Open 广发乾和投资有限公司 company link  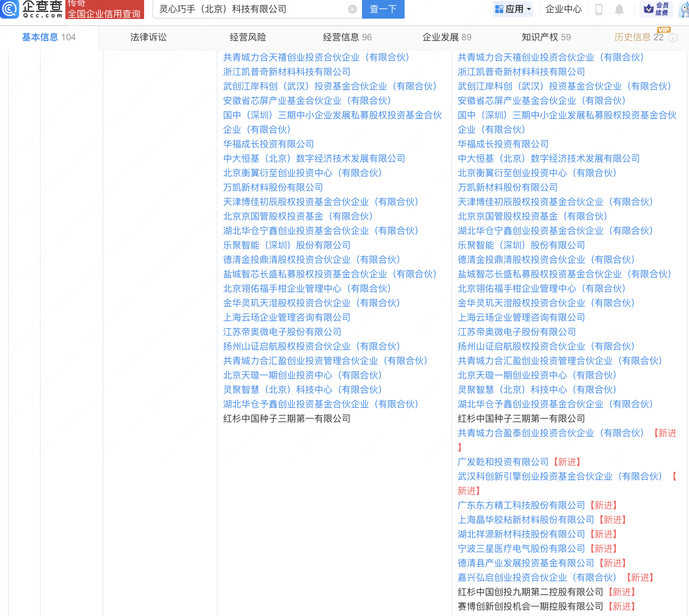pos(502,462)
